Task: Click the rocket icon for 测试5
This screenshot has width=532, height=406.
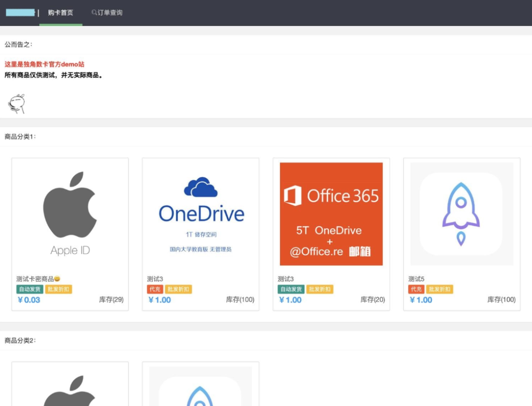Action: 461,213
